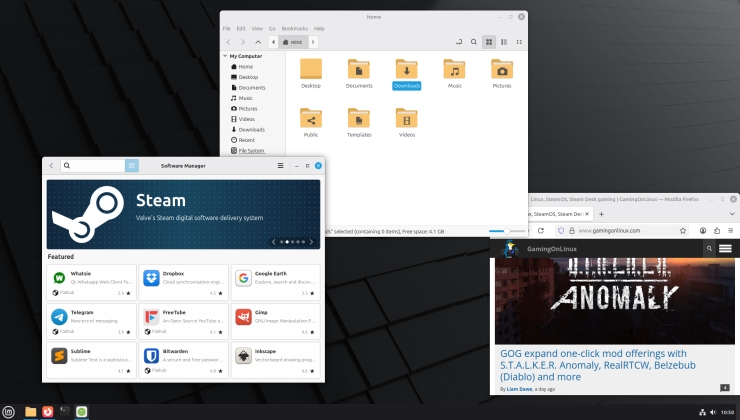Screen dimensions: 740x420
Task: Open the Inkscape app listing
Action: coord(275,358)
